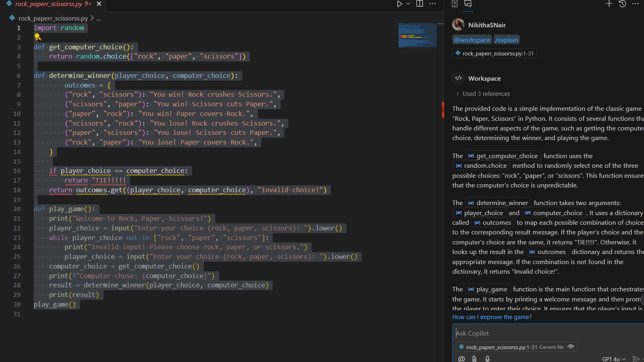
Task: Click line number 20 in the gutter
Action: [x=17, y=209]
